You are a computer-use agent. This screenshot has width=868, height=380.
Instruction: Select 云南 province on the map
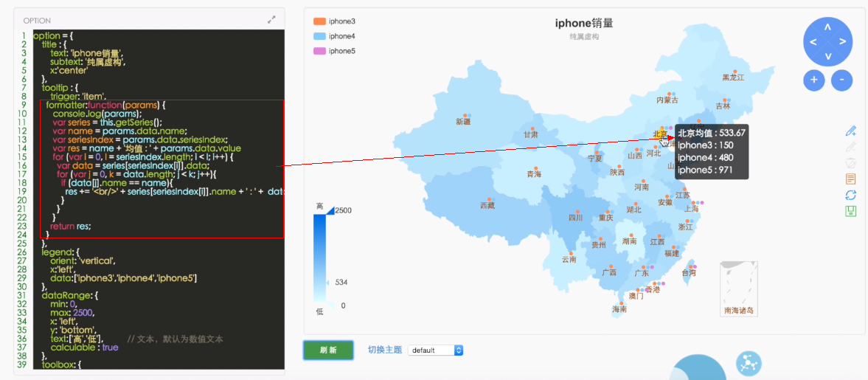[569, 259]
